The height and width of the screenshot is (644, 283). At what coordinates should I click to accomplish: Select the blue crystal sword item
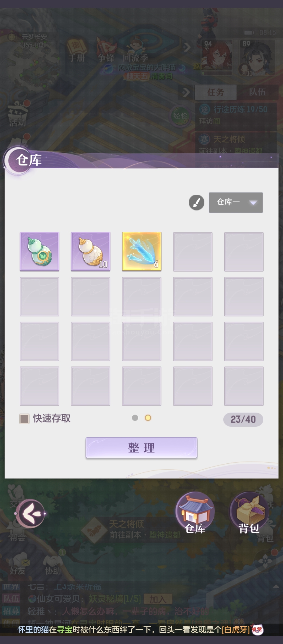142,251
